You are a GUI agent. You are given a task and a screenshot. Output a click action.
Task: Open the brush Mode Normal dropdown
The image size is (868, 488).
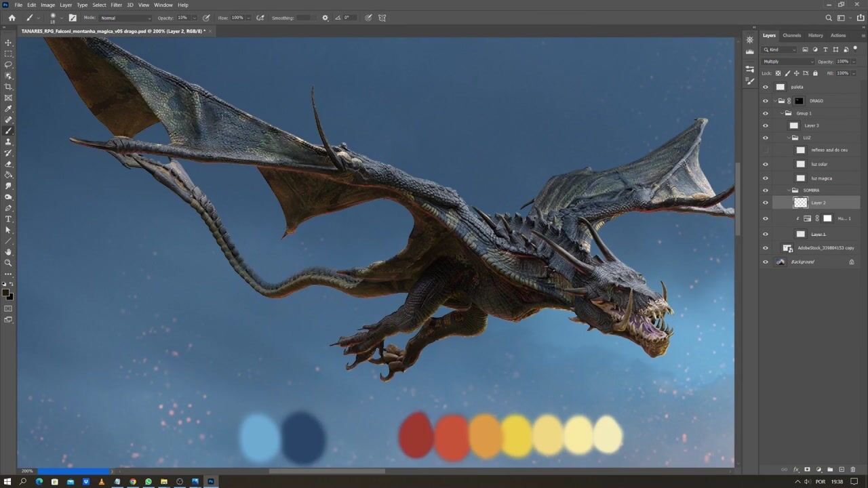pyautogui.click(x=125, y=18)
